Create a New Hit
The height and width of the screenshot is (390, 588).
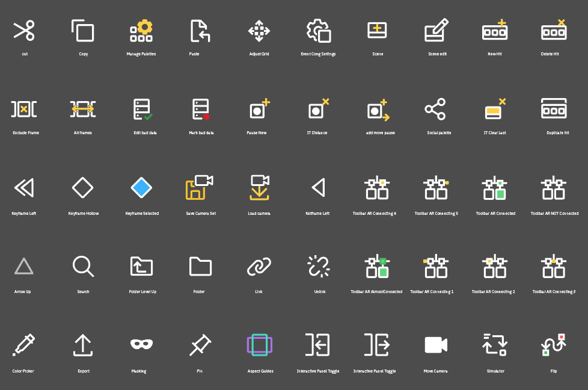point(494,31)
